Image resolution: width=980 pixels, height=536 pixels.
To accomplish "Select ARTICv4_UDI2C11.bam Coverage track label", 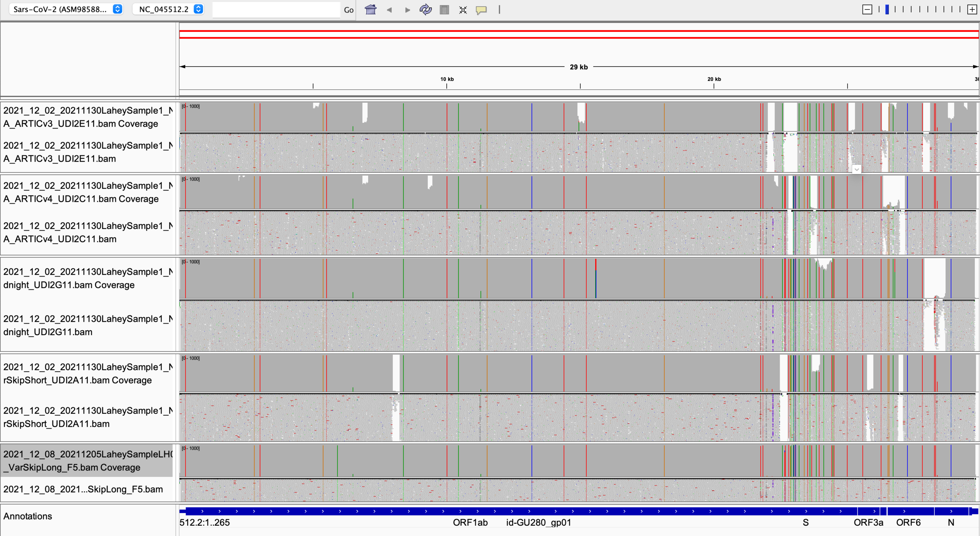I will click(87, 192).
